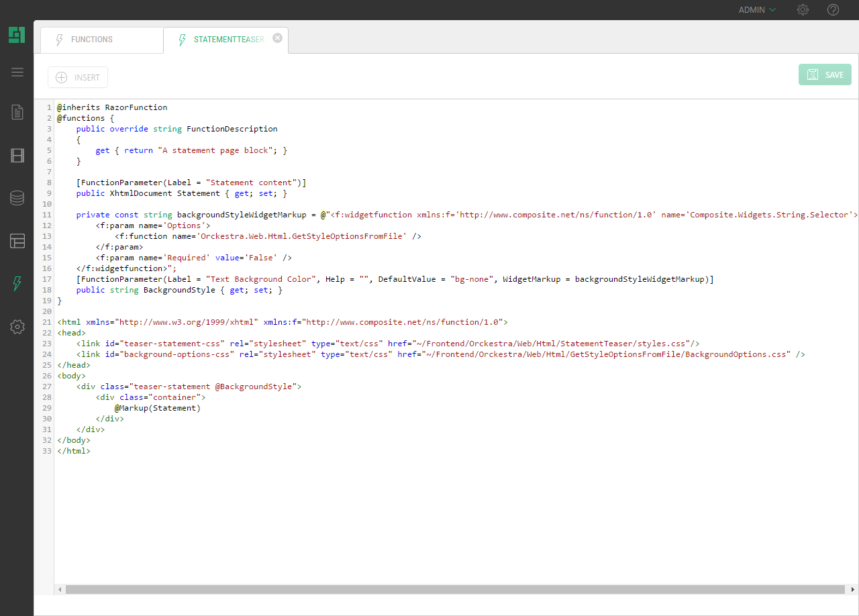Open the Media perspective film icon
Image resolution: width=859 pixels, height=616 pixels.
pyautogui.click(x=17, y=156)
